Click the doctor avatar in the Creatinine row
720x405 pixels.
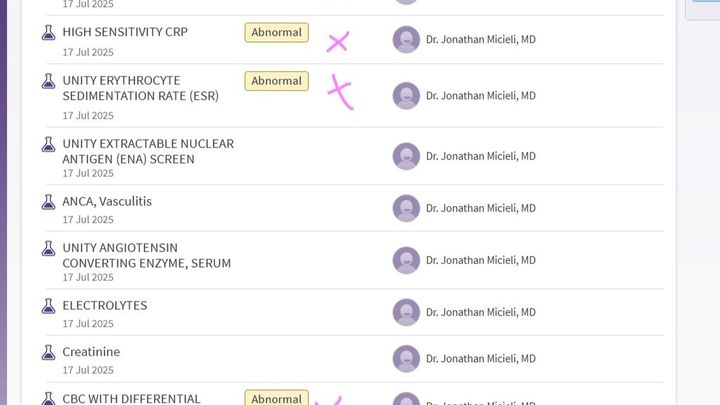[x=406, y=358]
